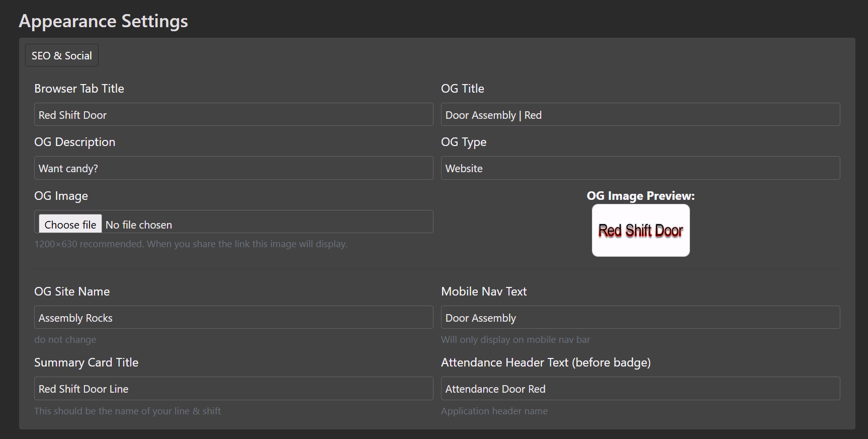Click the "Attendance Header Text (before badge)" label

[x=546, y=362]
